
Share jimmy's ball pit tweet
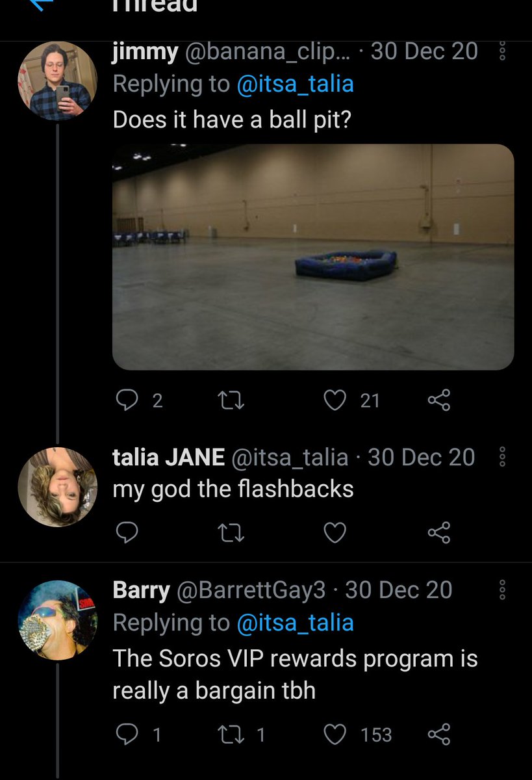click(439, 400)
